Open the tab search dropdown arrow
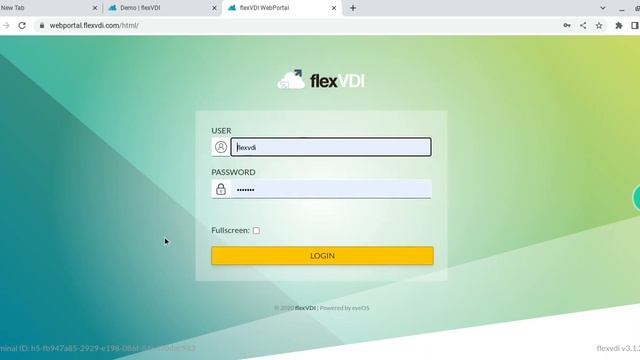This screenshot has width=640, height=360. pyautogui.click(x=603, y=8)
